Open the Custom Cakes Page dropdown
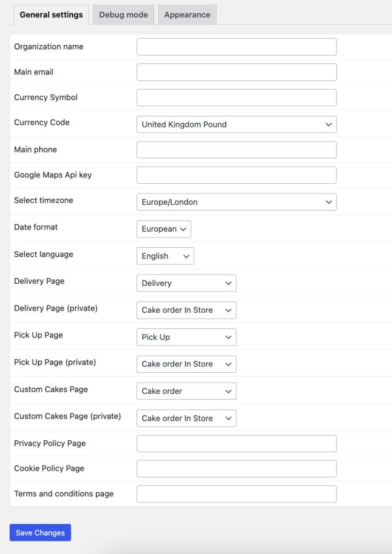 coord(186,391)
